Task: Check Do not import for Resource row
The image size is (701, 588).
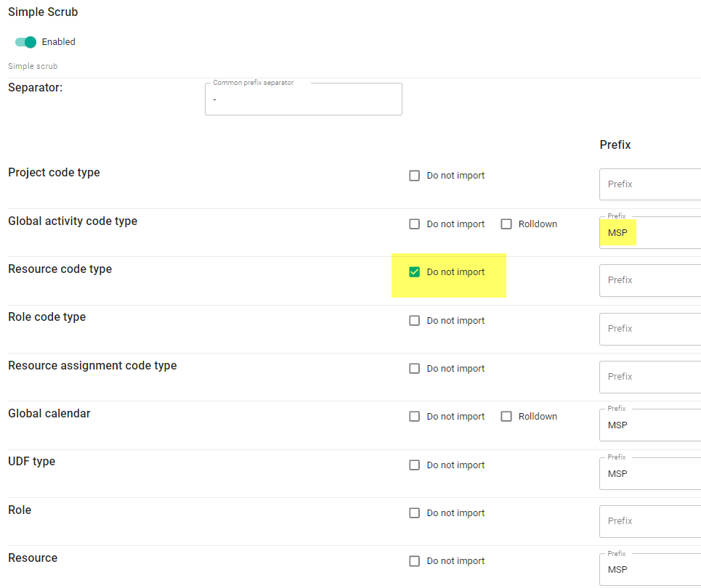Action: (415, 561)
